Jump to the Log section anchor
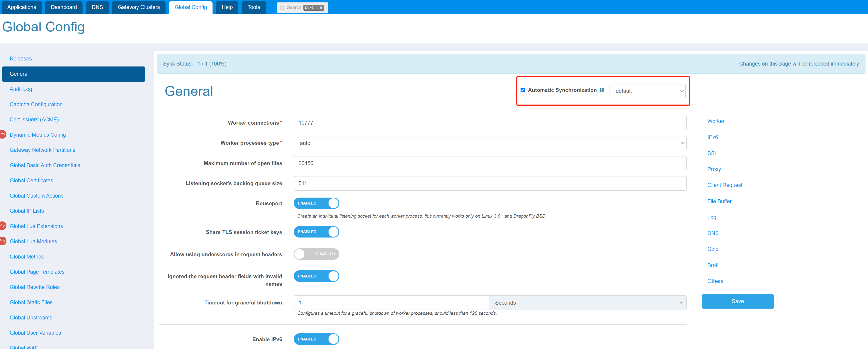The image size is (868, 349). click(712, 217)
